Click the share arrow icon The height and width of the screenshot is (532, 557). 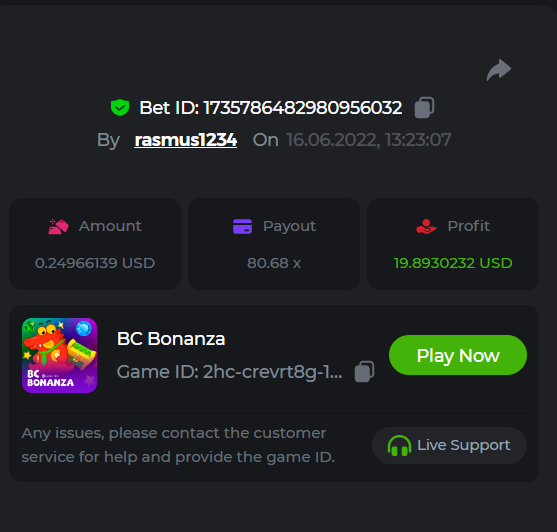click(x=499, y=70)
